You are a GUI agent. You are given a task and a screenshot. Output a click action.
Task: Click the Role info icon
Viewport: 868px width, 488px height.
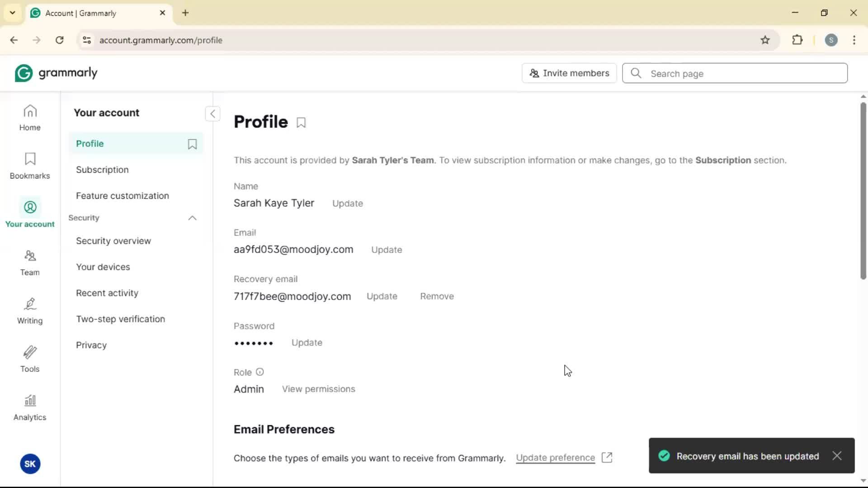coord(259,372)
